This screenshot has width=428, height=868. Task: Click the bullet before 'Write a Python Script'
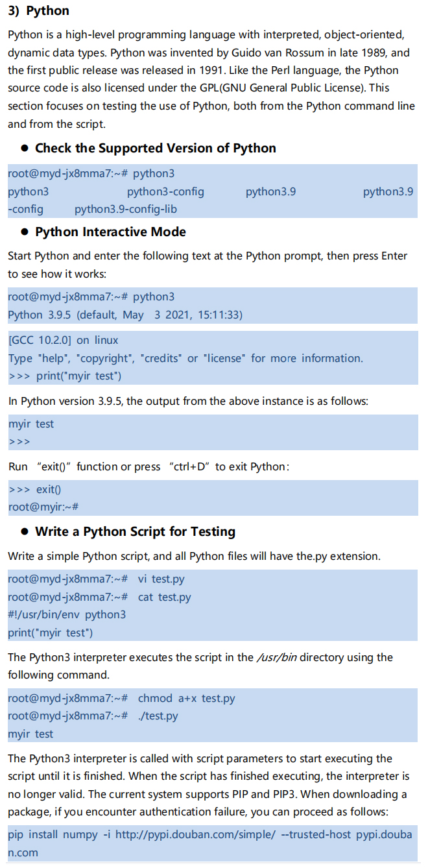(25, 532)
